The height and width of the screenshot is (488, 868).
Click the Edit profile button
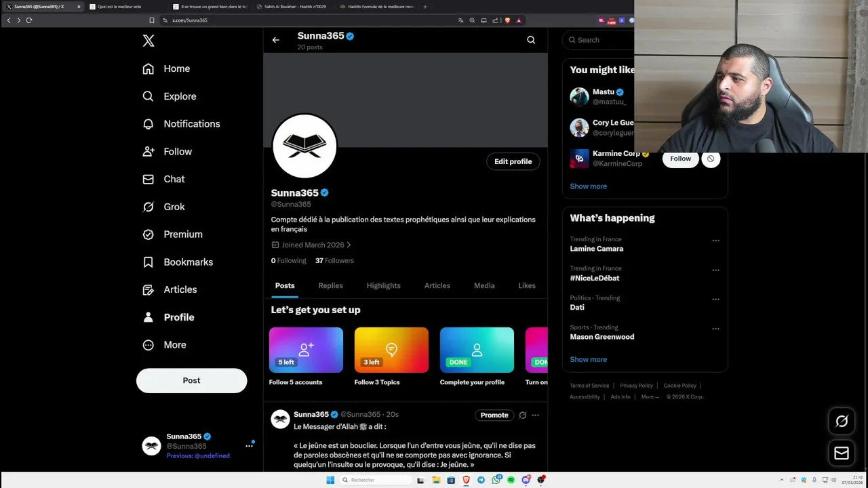tap(513, 161)
